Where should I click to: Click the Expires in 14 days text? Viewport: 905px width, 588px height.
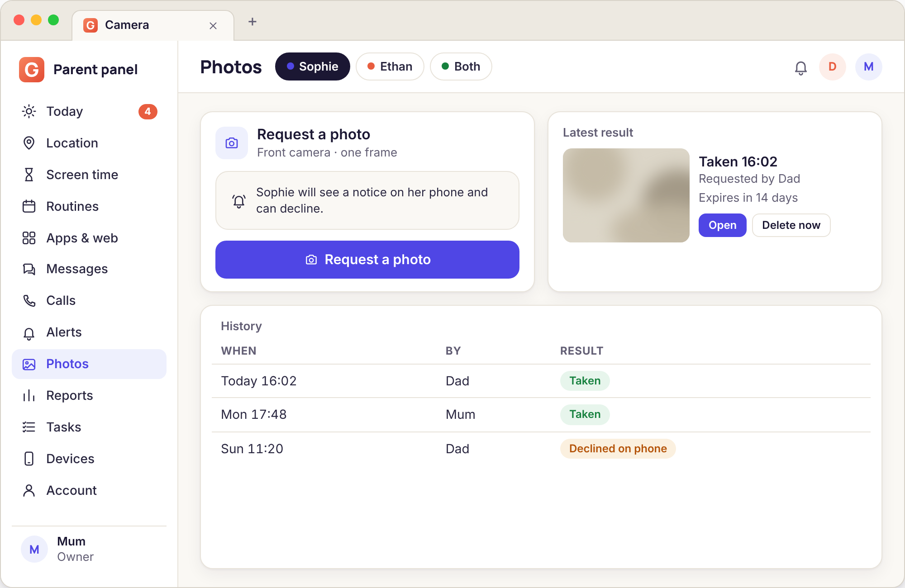tap(748, 198)
